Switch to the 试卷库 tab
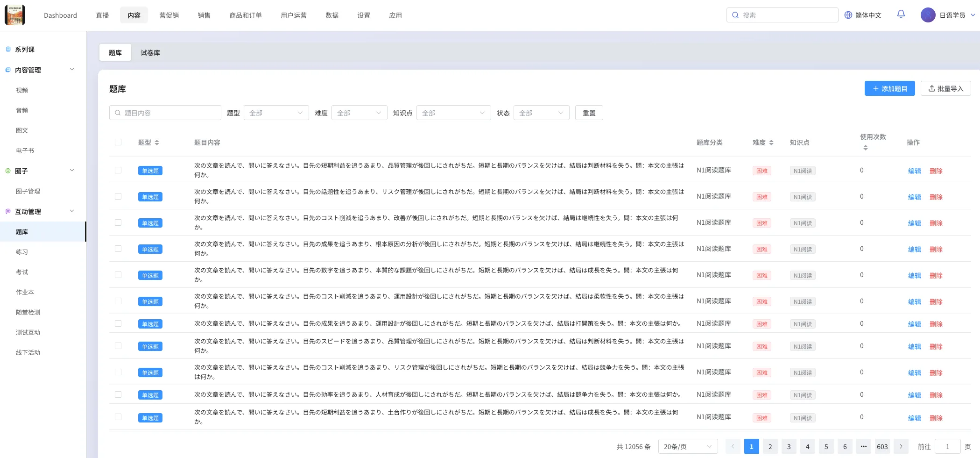 pos(150,53)
